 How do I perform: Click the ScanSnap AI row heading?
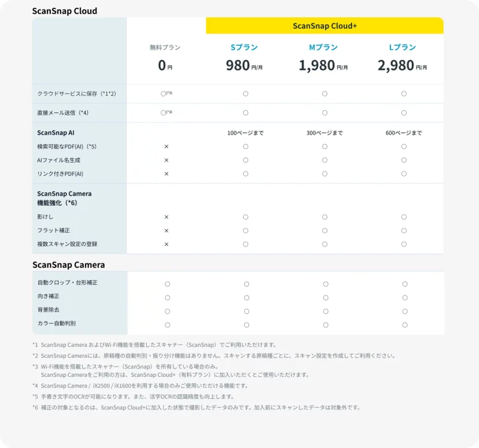(x=56, y=133)
